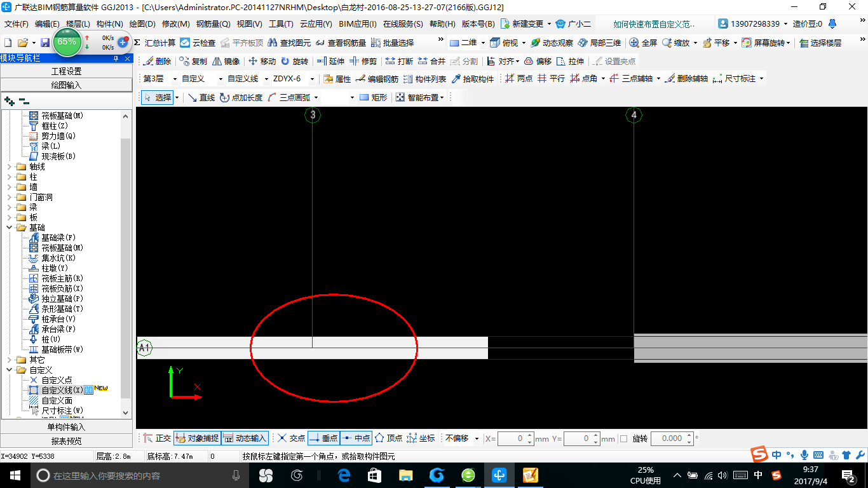This screenshot has height=488, width=868.
Task: Toggle 对象捕捉 object snap
Action: (x=196, y=438)
